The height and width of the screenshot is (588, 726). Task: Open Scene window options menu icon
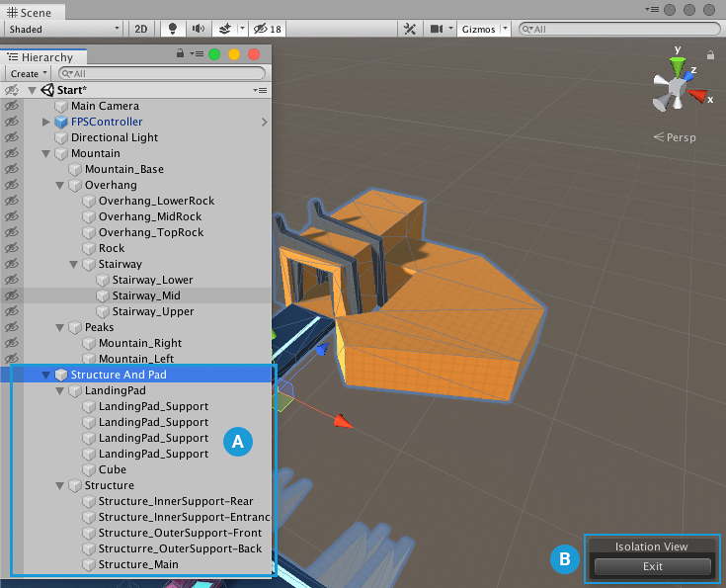pyautogui.click(x=652, y=9)
